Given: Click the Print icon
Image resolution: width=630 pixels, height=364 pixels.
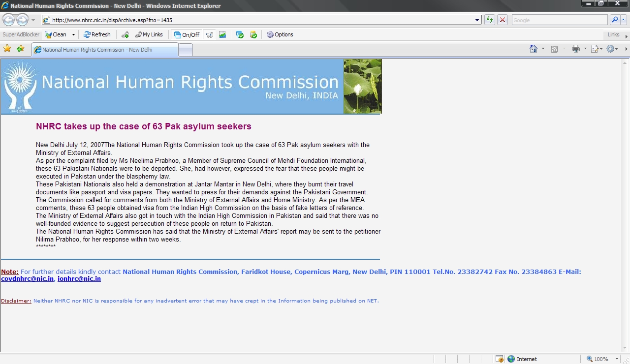Looking at the screenshot, I should tap(576, 49).
